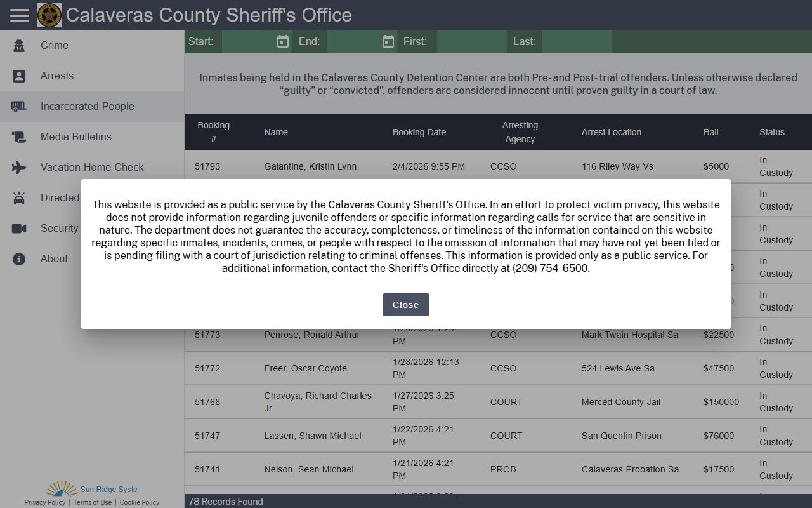Click arrest location Calaveras Probation Sa

click(x=630, y=469)
